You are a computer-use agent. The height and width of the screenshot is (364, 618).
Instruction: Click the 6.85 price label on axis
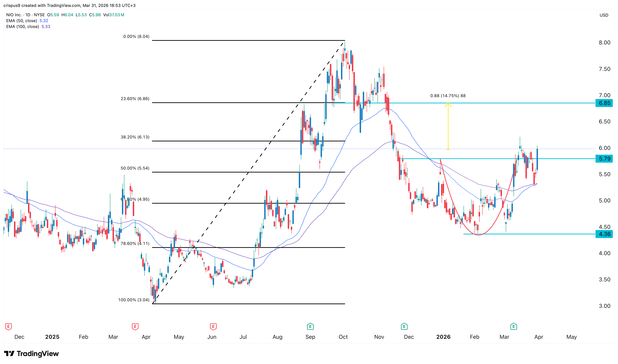[x=604, y=103]
